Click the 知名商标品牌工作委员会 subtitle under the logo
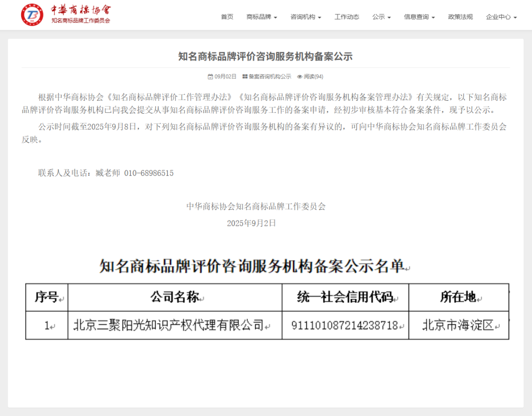The image size is (532, 416). point(81,21)
